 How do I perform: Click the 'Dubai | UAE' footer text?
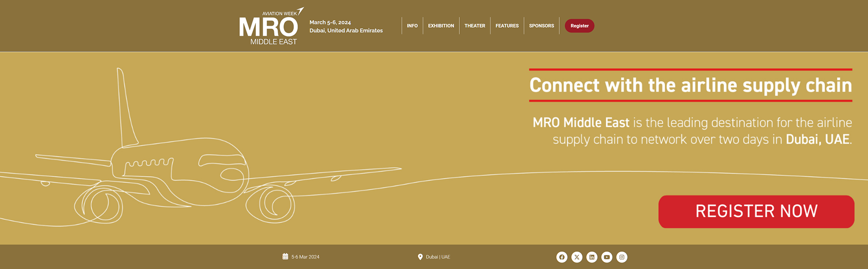click(x=438, y=257)
